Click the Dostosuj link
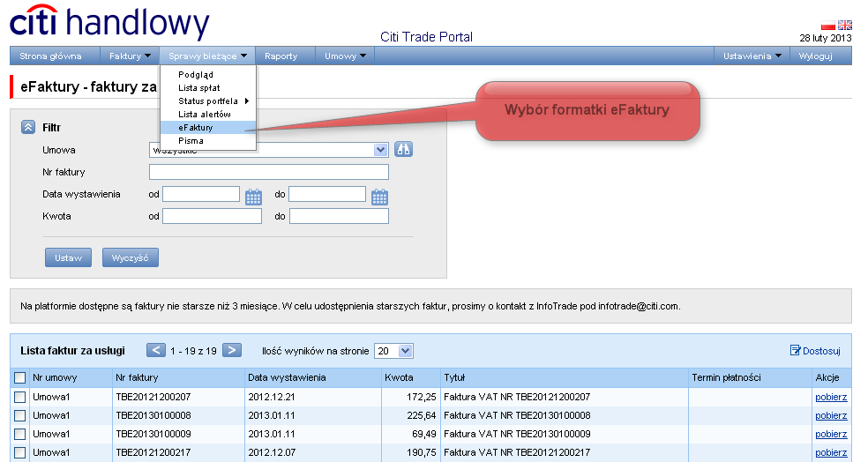 pyautogui.click(x=815, y=350)
